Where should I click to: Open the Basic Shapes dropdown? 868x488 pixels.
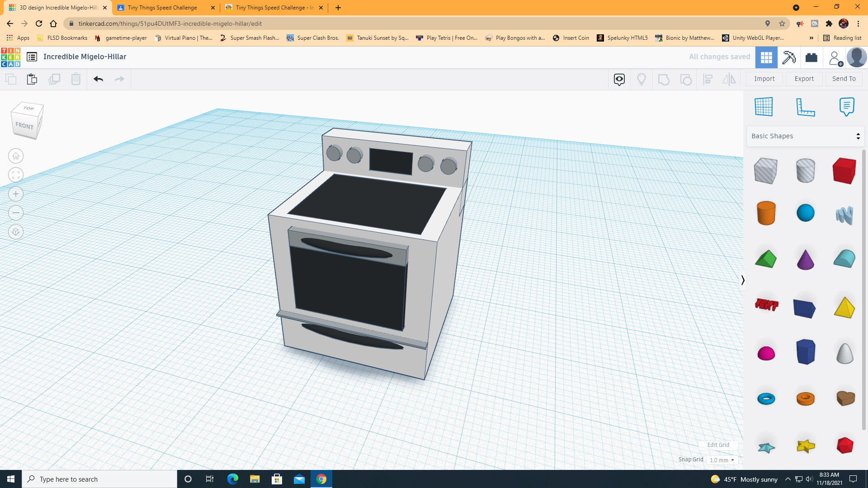(805, 136)
